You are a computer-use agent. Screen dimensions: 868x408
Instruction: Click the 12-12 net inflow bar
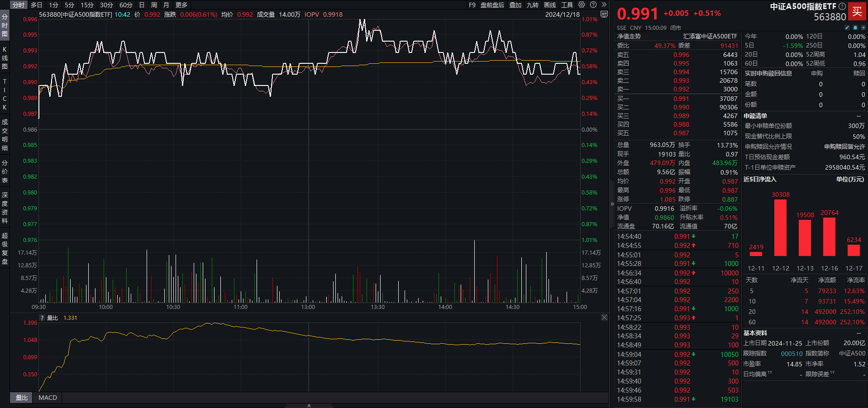780,228
